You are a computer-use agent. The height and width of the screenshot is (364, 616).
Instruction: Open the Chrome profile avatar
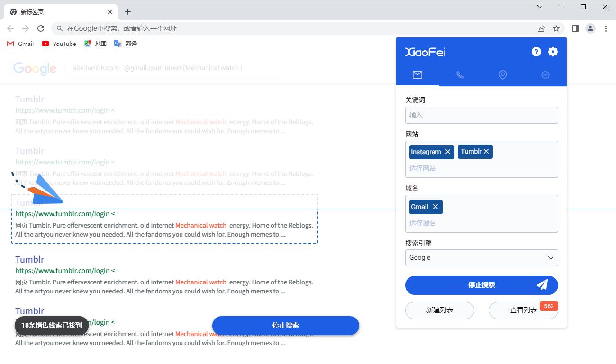590,28
